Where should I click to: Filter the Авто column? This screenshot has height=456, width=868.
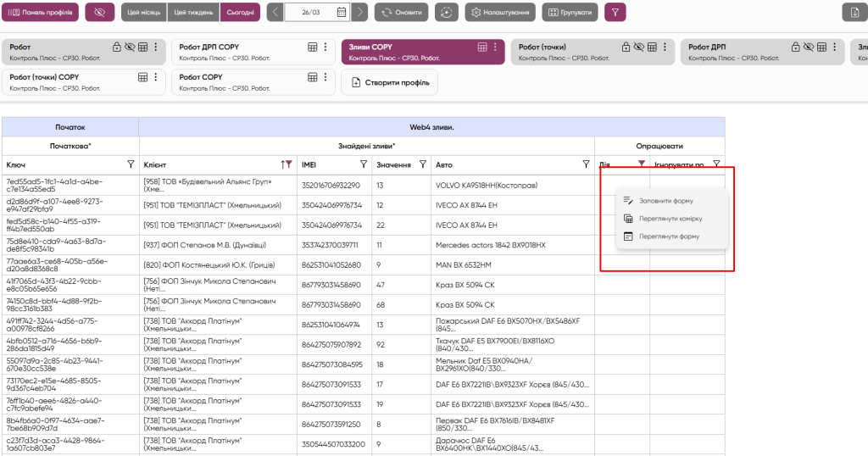[587, 164]
